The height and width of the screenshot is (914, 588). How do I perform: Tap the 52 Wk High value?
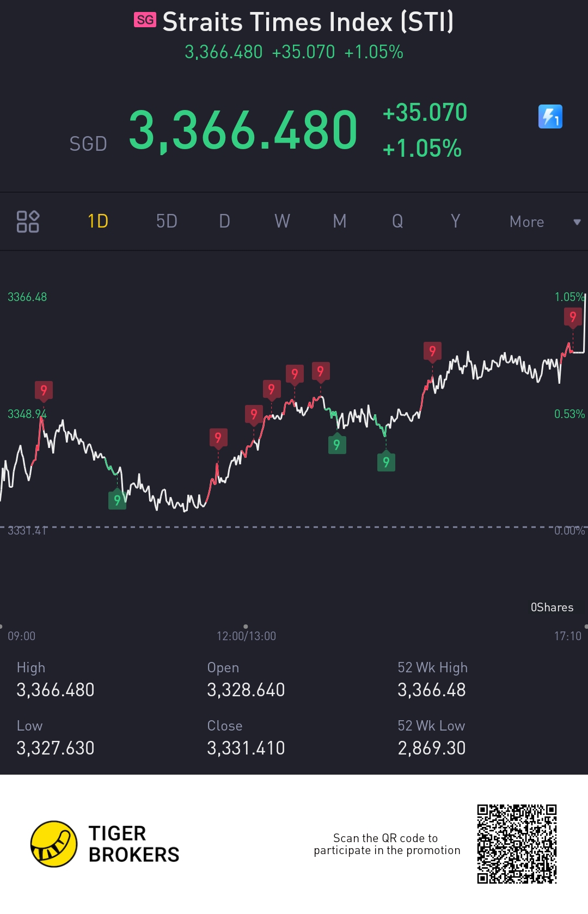pyautogui.click(x=431, y=690)
